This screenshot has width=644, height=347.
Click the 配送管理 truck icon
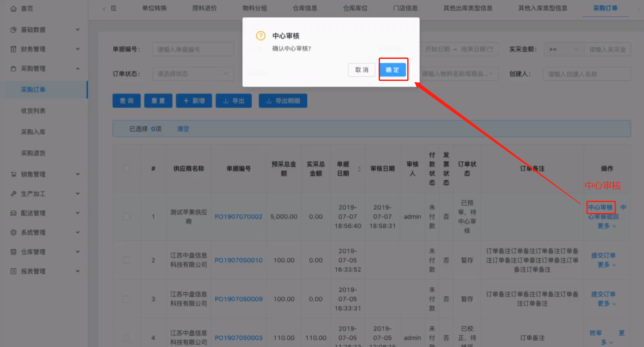(13, 213)
